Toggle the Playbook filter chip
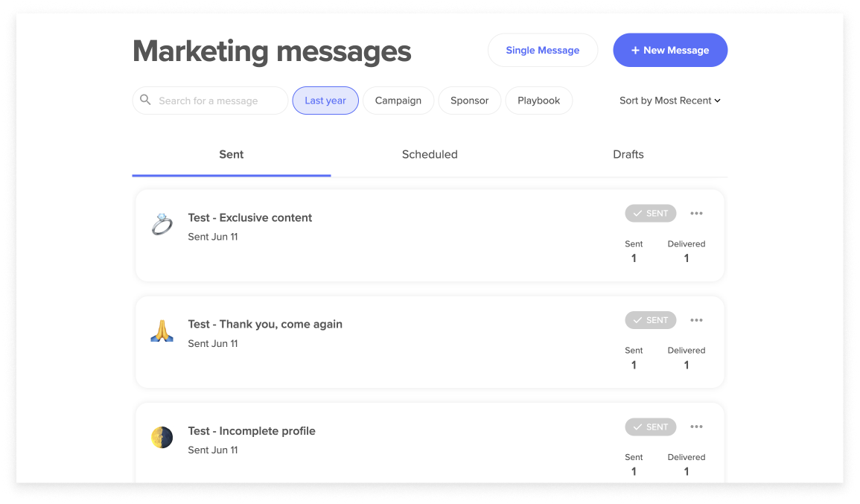The height and width of the screenshot is (504, 860). [538, 101]
